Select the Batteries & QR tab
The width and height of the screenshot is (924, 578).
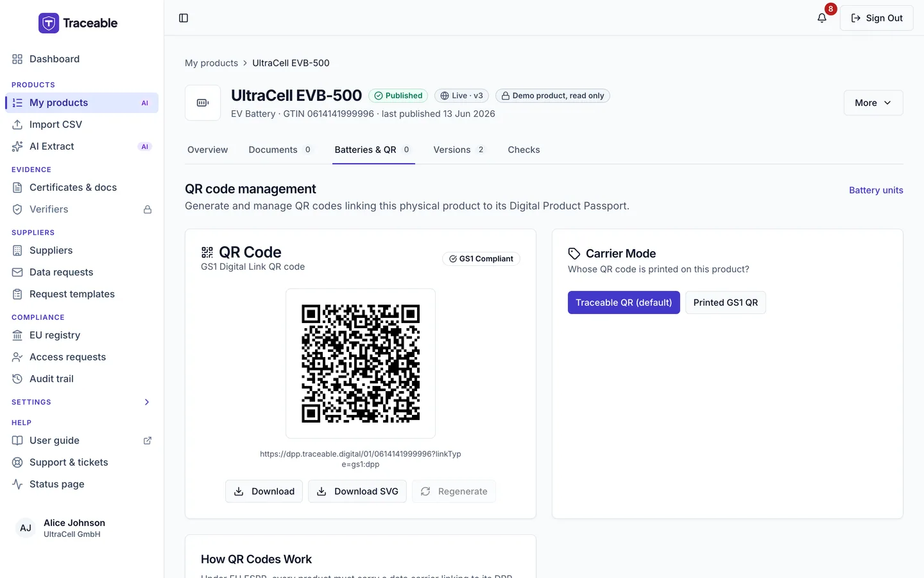coord(373,150)
